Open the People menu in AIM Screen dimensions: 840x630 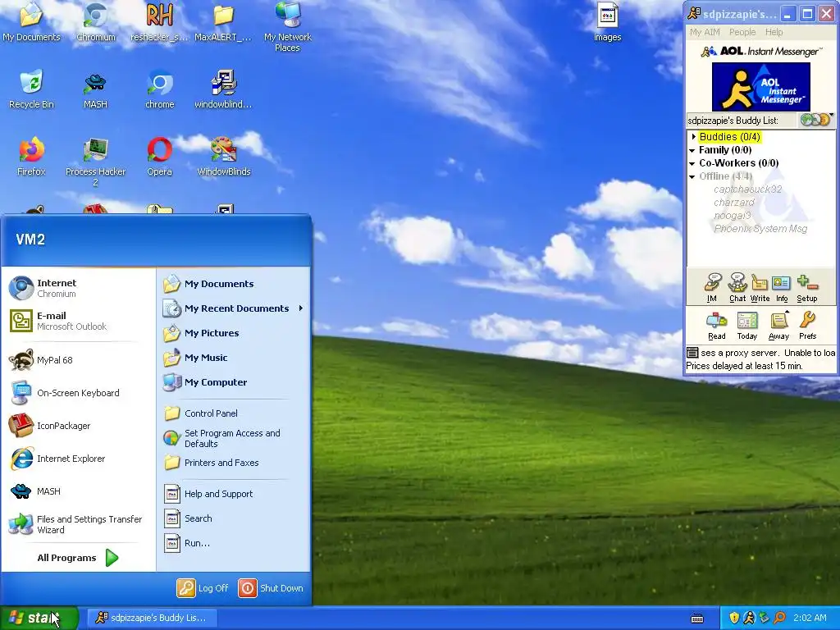tap(742, 32)
